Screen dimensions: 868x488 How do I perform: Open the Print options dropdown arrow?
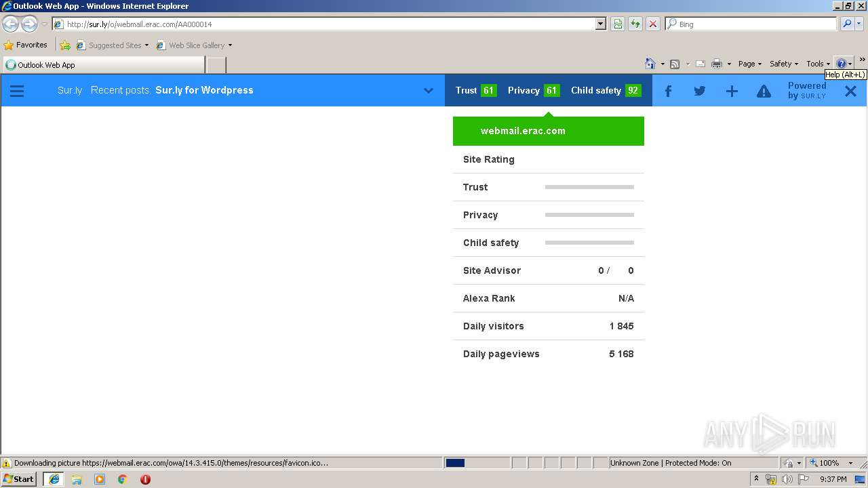click(x=729, y=64)
